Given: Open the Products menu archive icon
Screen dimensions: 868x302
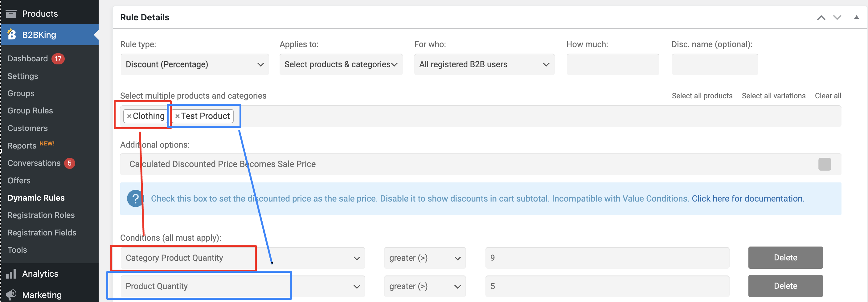Looking at the screenshot, I should pos(11,14).
